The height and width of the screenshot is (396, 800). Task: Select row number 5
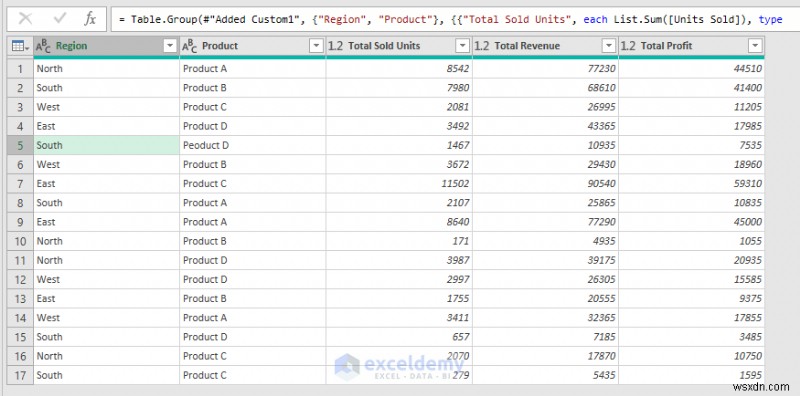click(20, 145)
